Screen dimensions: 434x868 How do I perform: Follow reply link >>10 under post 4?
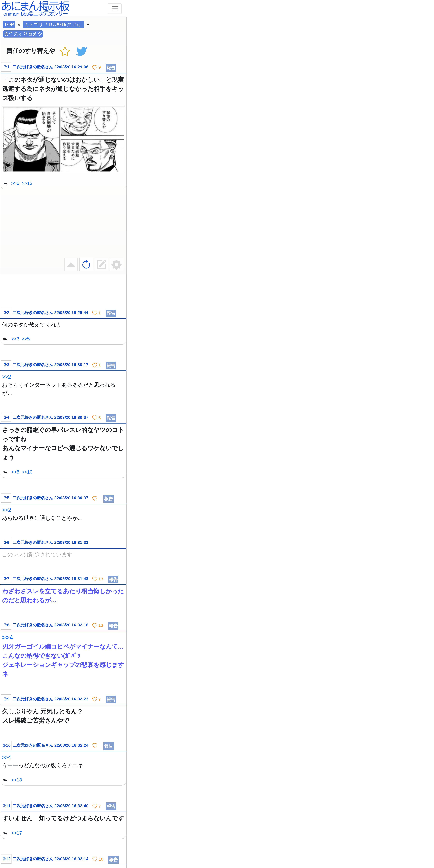(x=27, y=472)
